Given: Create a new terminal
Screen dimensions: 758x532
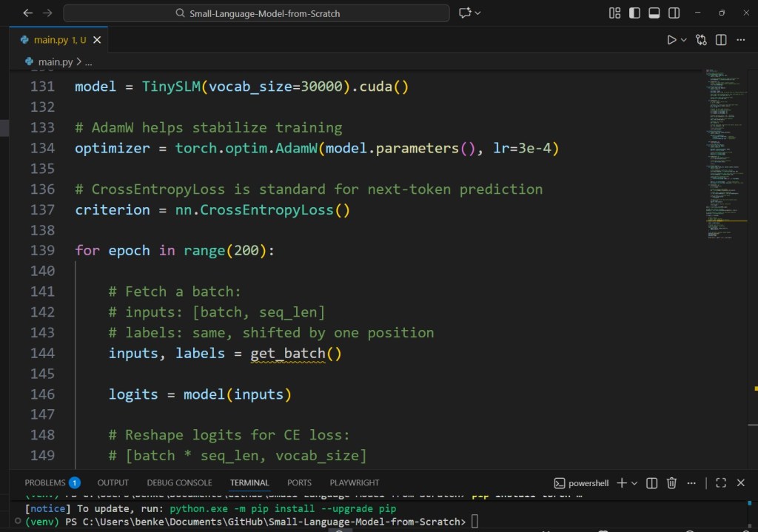Looking at the screenshot, I should [x=623, y=482].
